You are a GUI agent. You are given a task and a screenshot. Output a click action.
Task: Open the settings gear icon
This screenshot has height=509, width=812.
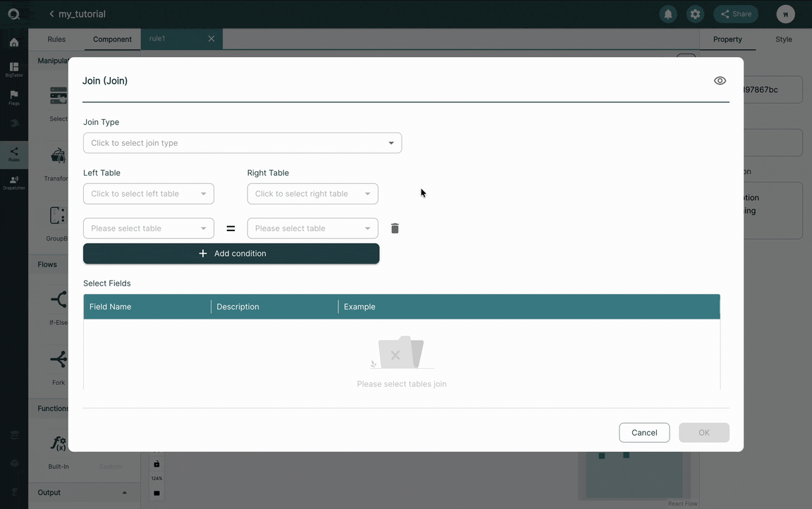point(695,14)
